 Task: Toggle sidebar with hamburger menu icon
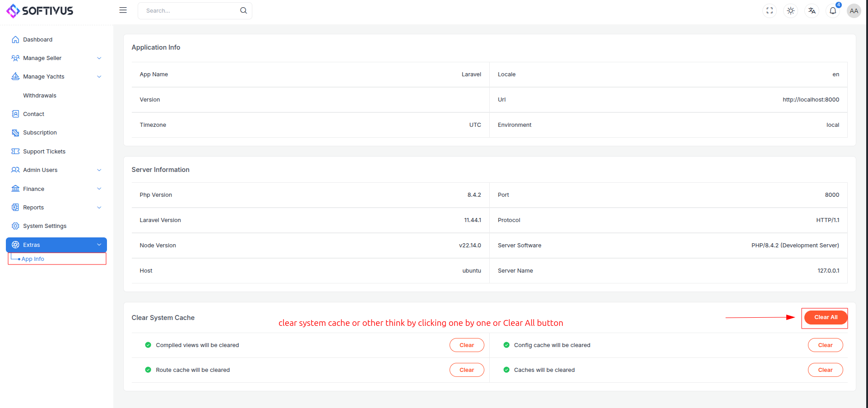coord(123,10)
